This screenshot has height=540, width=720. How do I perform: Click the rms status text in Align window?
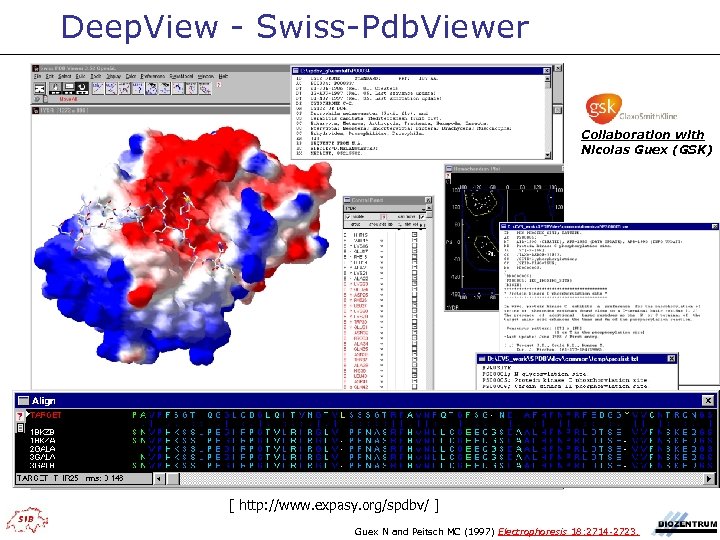coord(105,478)
